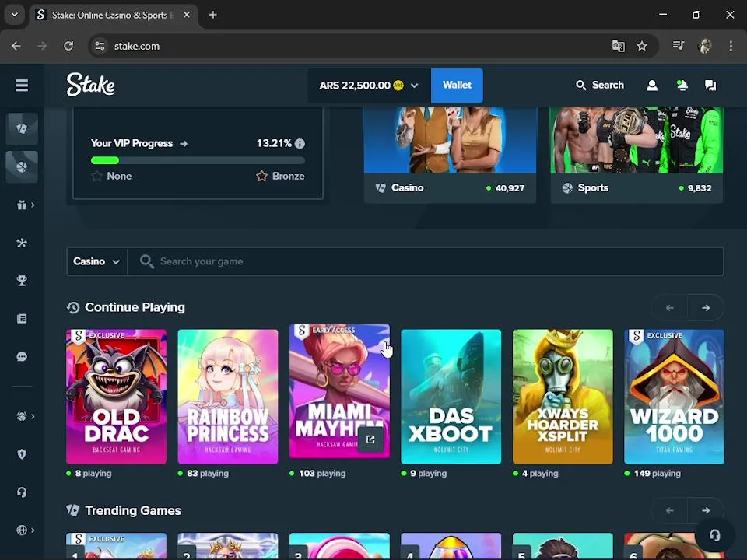Bookmark this page with the star icon
747x560 pixels.
point(642,46)
